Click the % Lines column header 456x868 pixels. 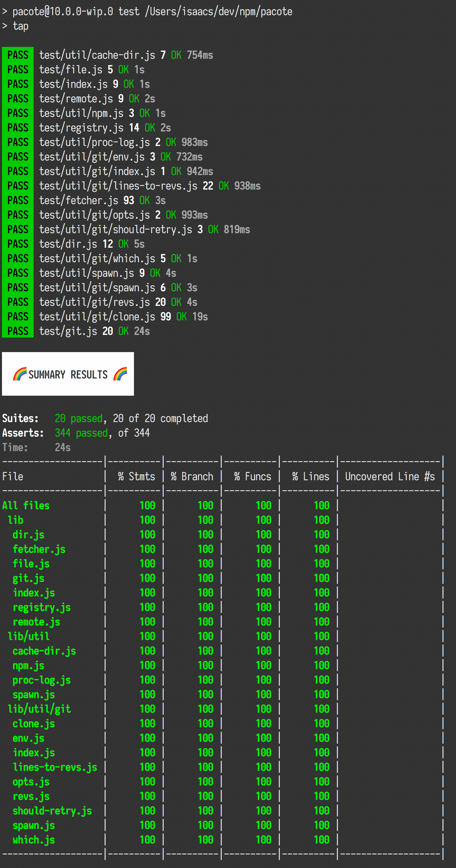310,476
